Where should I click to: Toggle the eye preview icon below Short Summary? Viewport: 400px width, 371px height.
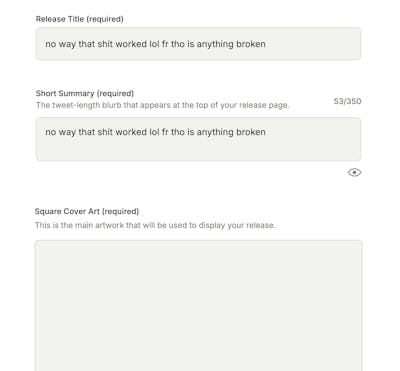pyautogui.click(x=354, y=172)
